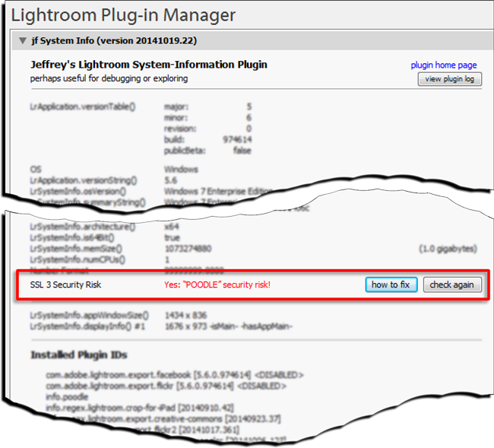Screen dimensions: 494x448
Task: Click the Lightroom Plug-in Manager title
Action: click(x=123, y=15)
